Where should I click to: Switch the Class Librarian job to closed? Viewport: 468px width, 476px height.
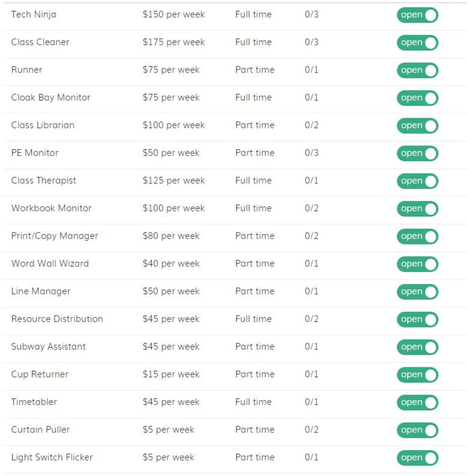[417, 125]
